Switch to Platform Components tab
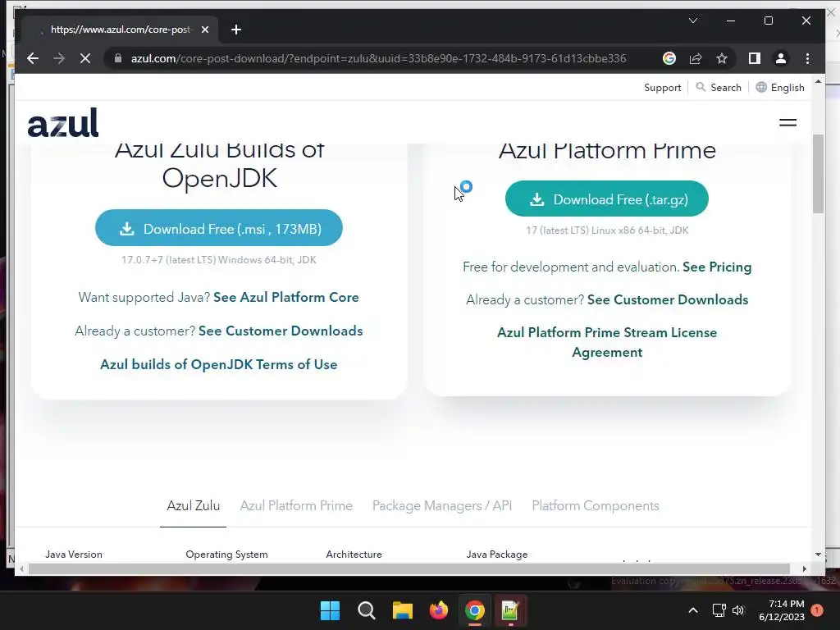 coord(596,505)
